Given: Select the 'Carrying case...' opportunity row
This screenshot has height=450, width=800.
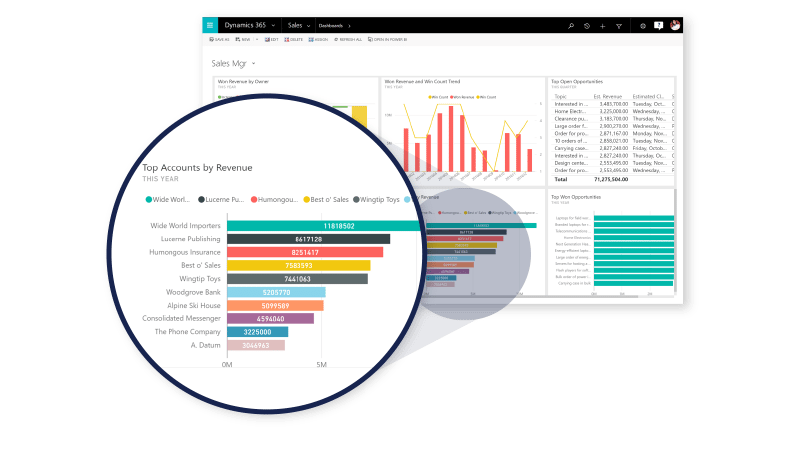Looking at the screenshot, I should 613,148.
